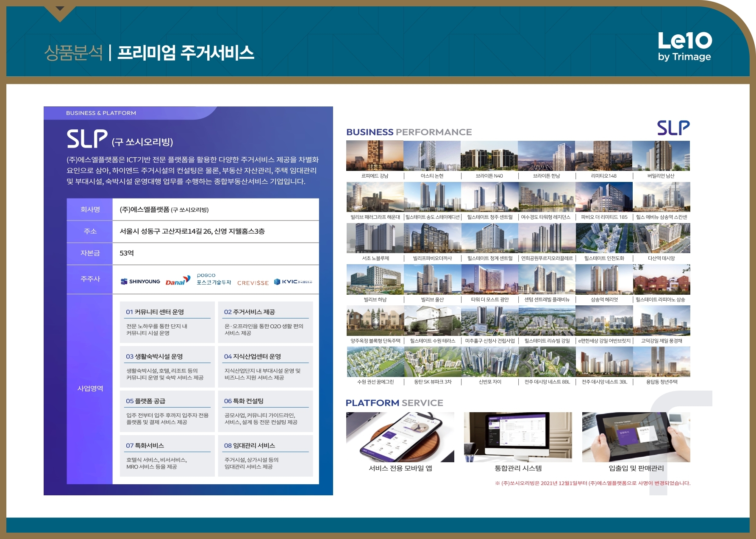Image resolution: width=756 pixels, height=539 pixels.
Task: Click the 03 생활숙박시설 운영 card
Action: click(x=167, y=366)
